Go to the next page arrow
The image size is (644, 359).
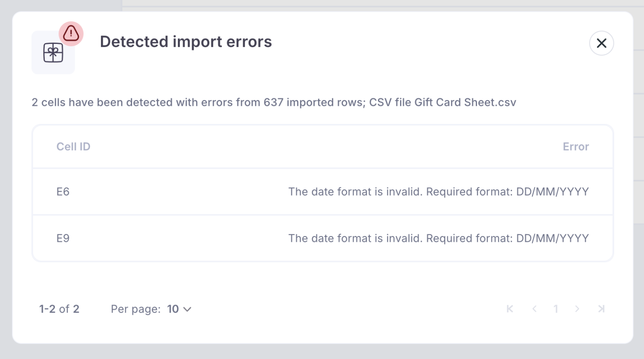577,309
